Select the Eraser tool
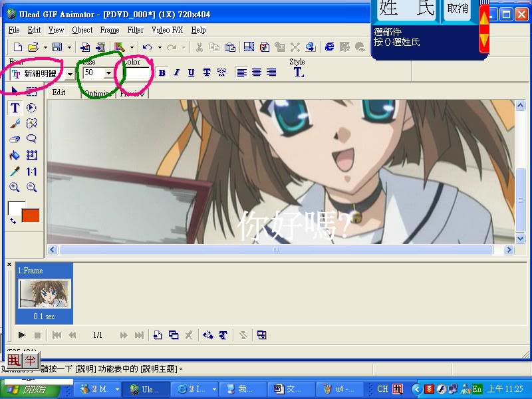Screen dimensions: 532x399 point(15,140)
